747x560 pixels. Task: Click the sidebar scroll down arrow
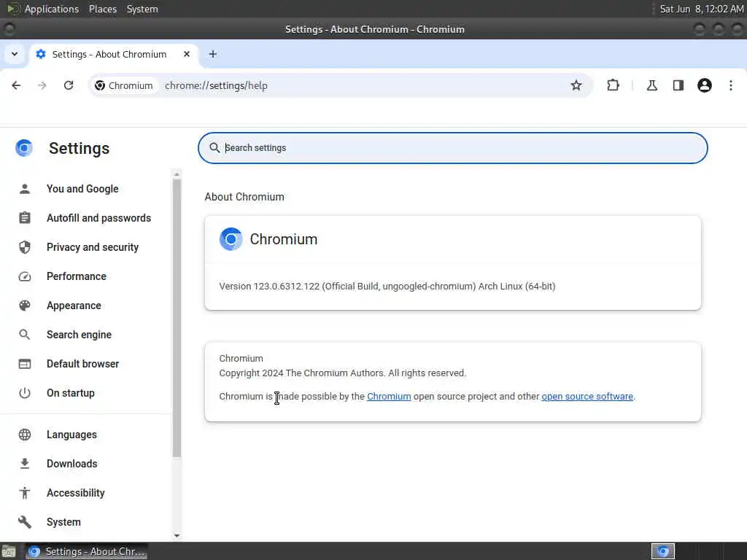(177, 535)
